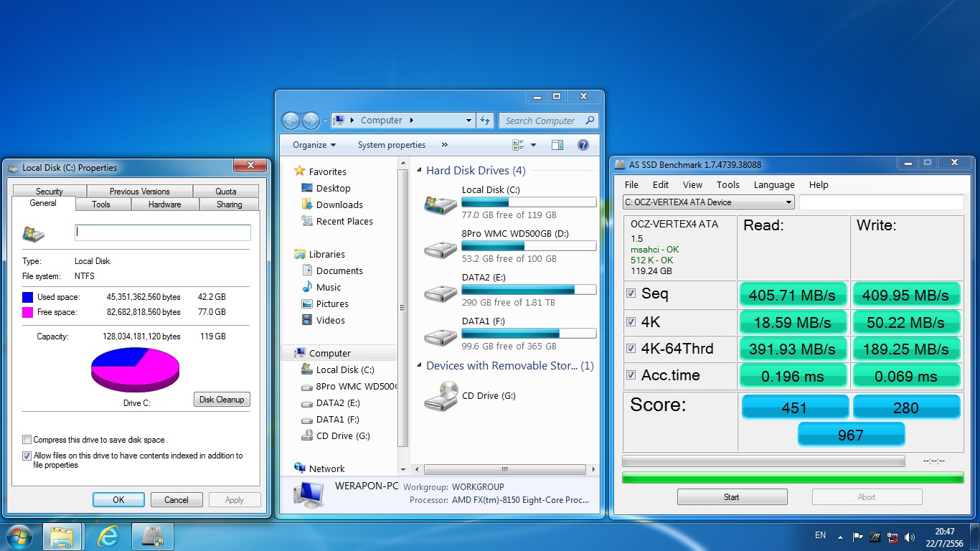Open the File menu in AS SSD Benchmark
This screenshot has width=980, height=551.
(631, 184)
